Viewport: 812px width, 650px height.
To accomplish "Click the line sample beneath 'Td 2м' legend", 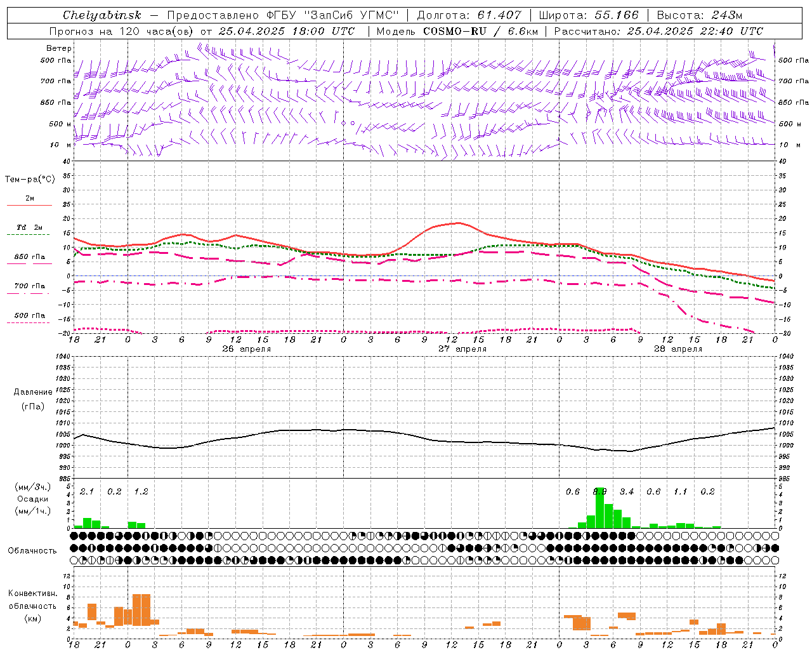I will (29, 235).
